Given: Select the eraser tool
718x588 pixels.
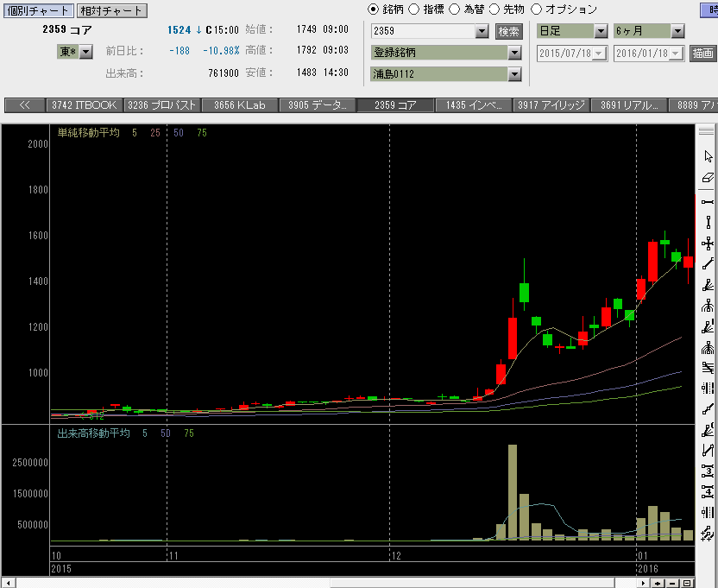Looking at the screenshot, I should click(708, 178).
